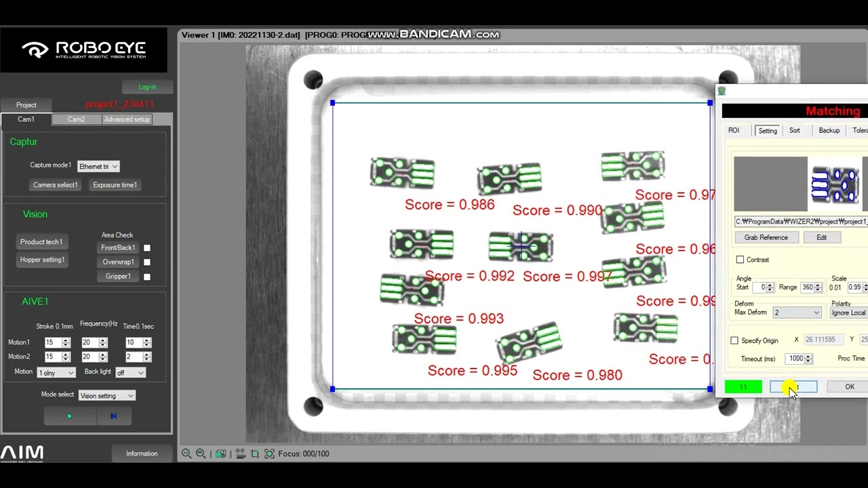868x488 pixels.
Task: Open the ROI tab in Matching dialog
Action: (x=734, y=131)
